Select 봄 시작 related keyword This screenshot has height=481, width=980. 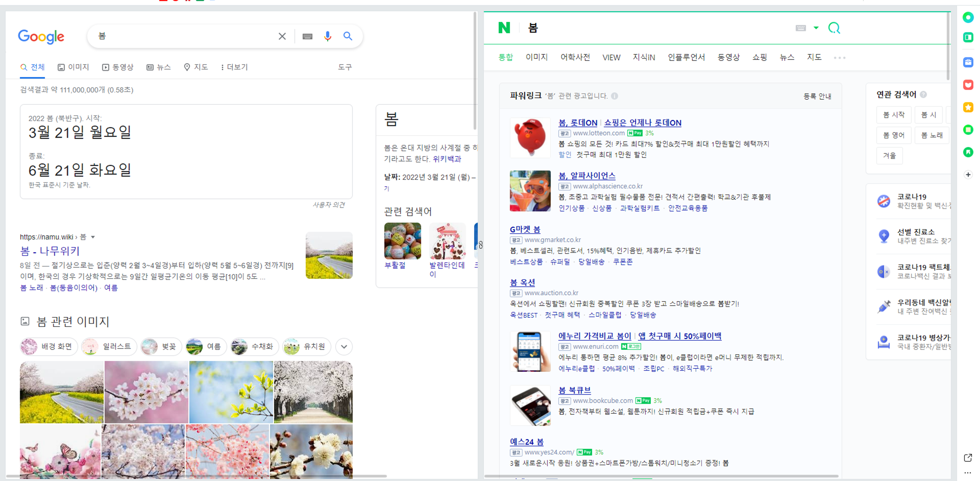tap(894, 115)
